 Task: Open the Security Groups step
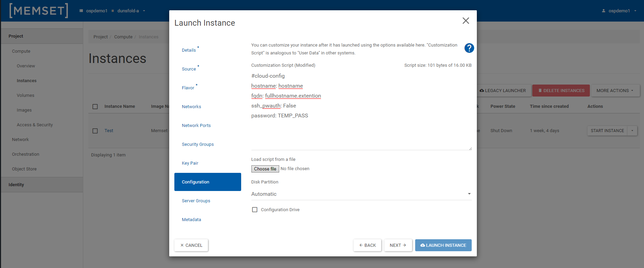(x=198, y=144)
